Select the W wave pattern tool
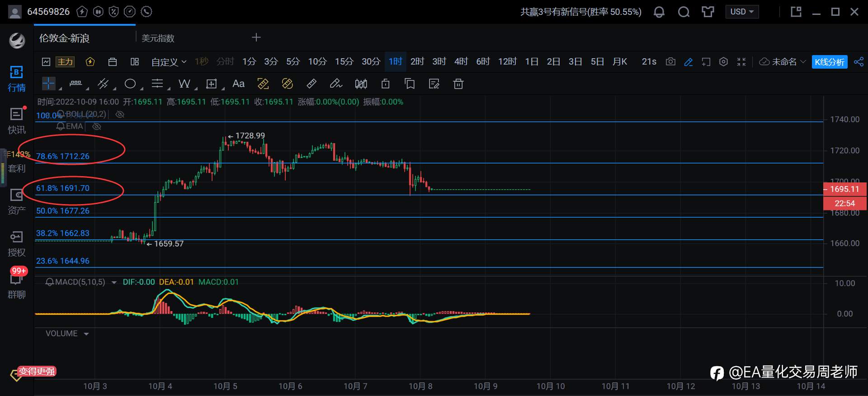Viewport: 868px width, 396px height. pos(184,84)
